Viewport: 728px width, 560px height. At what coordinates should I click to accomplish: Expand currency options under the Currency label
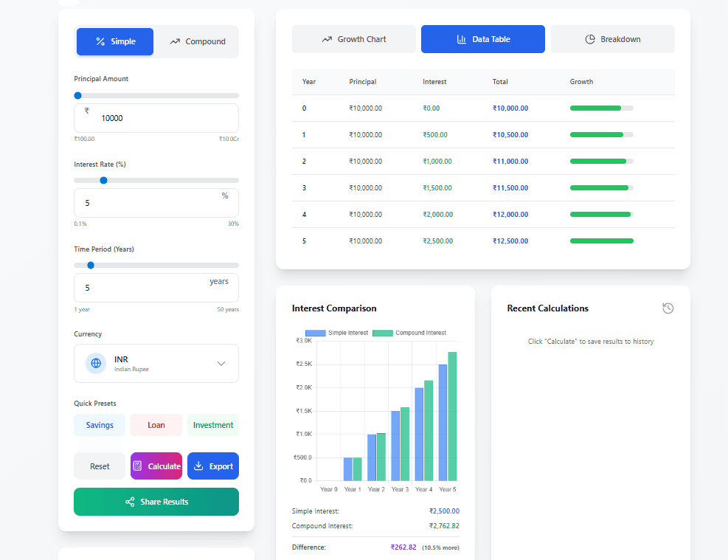156,363
